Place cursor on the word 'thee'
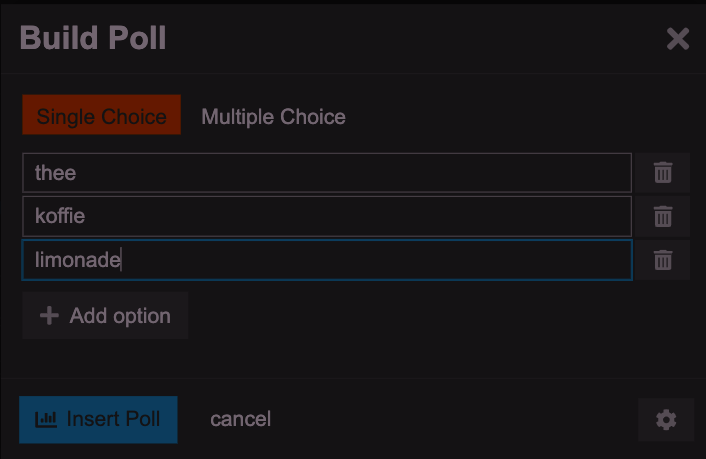This screenshot has width=706, height=459. click(x=55, y=173)
